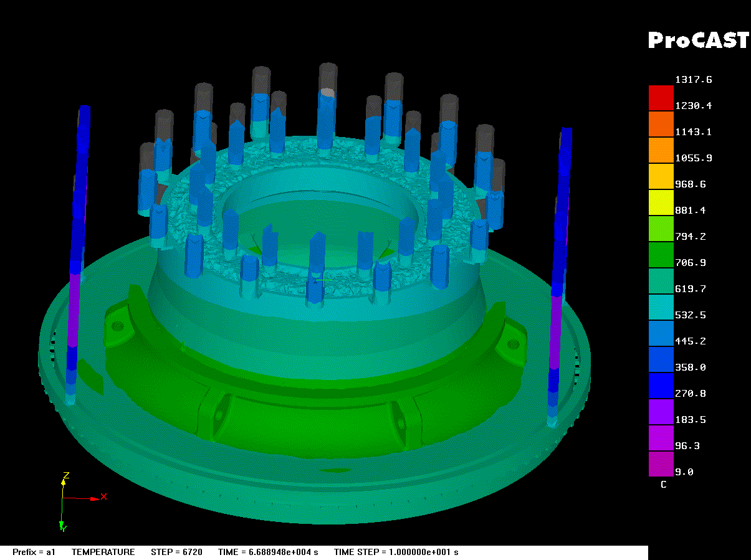Click the yellow 968.6 legend color band

[661, 202]
